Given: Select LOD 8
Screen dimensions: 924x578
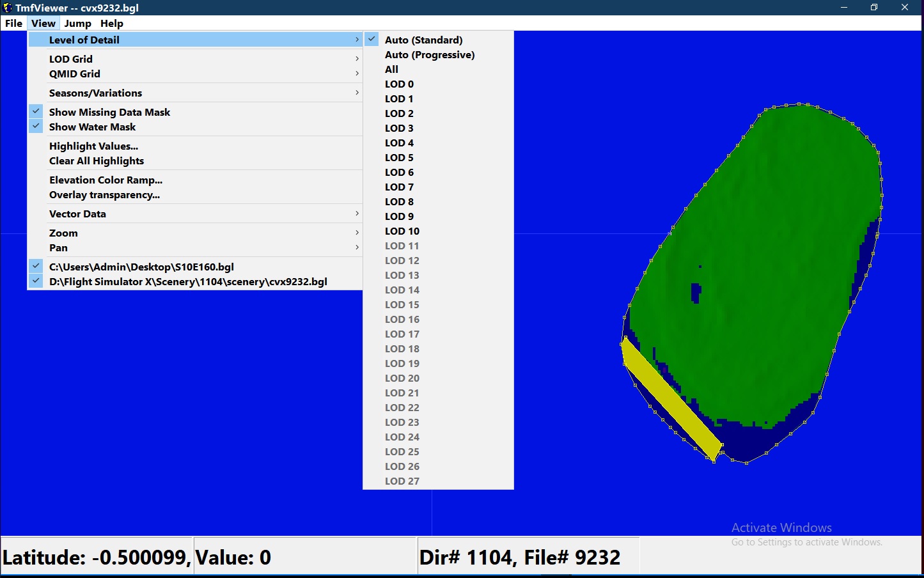Looking at the screenshot, I should coord(438,201).
